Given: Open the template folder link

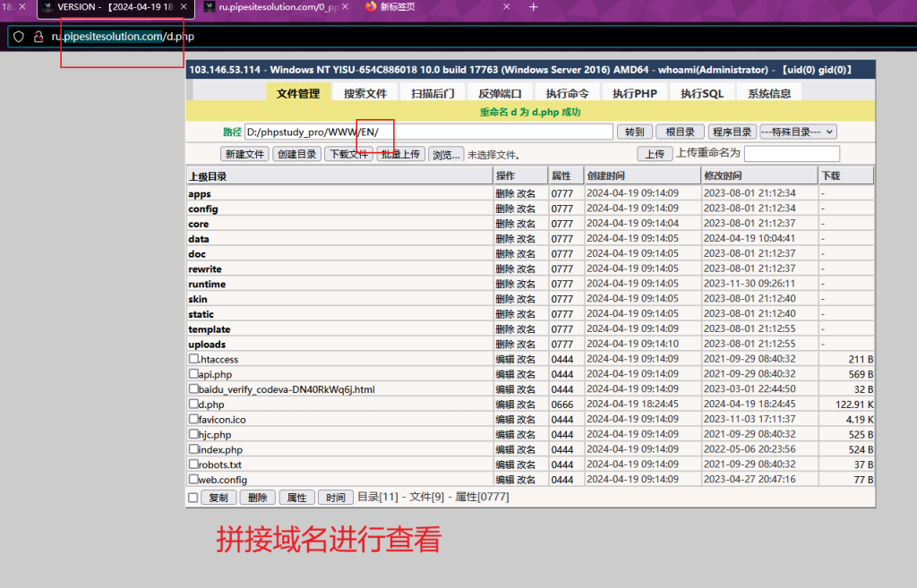Looking at the screenshot, I should (209, 329).
